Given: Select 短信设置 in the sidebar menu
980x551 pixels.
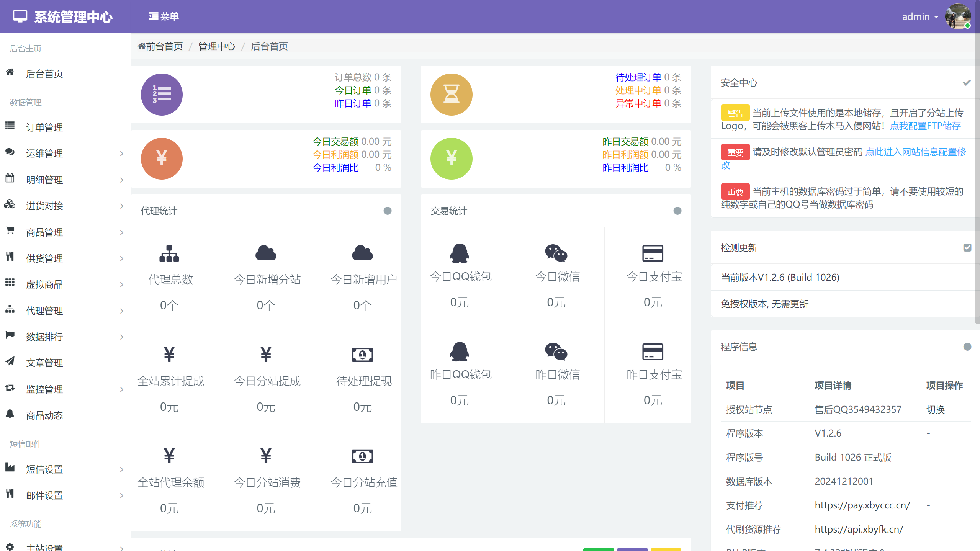Looking at the screenshot, I should [44, 469].
